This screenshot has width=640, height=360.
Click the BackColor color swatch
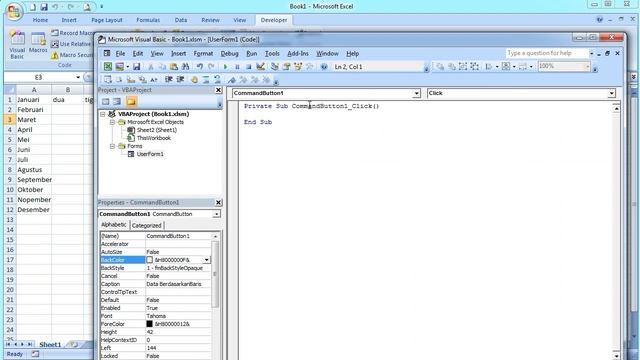[x=149, y=260]
